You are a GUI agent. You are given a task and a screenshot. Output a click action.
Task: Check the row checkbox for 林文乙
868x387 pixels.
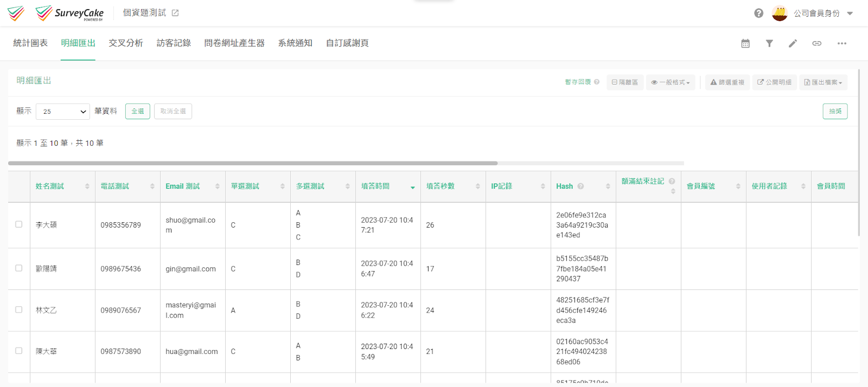[x=19, y=310]
